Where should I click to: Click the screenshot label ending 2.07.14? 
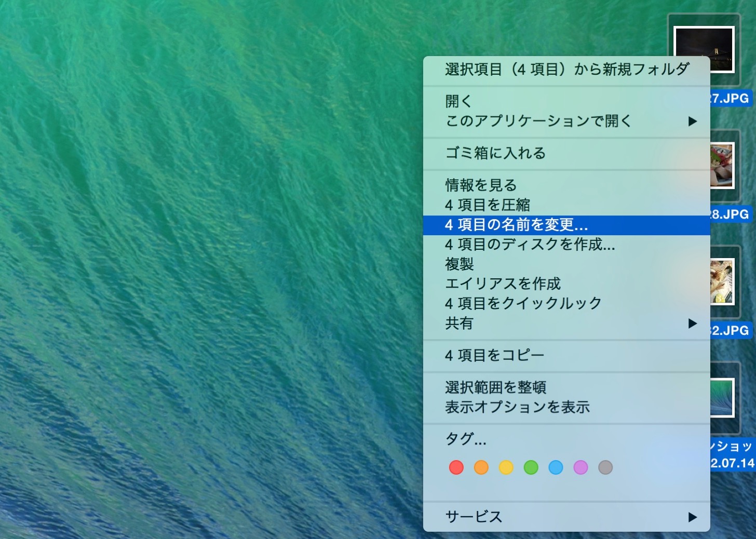coord(733,463)
